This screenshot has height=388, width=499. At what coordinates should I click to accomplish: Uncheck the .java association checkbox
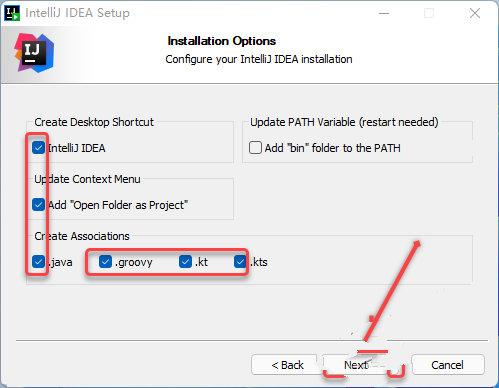click(x=39, y=262)
